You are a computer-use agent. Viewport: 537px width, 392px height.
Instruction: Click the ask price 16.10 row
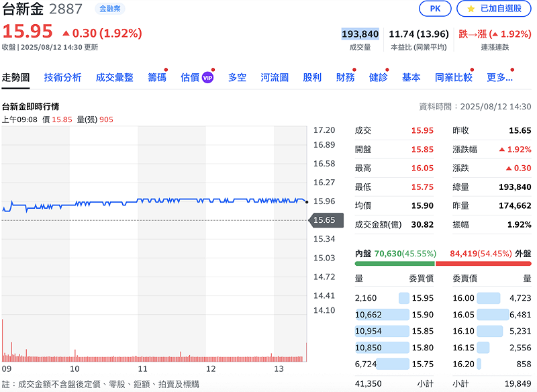[492, 331]
